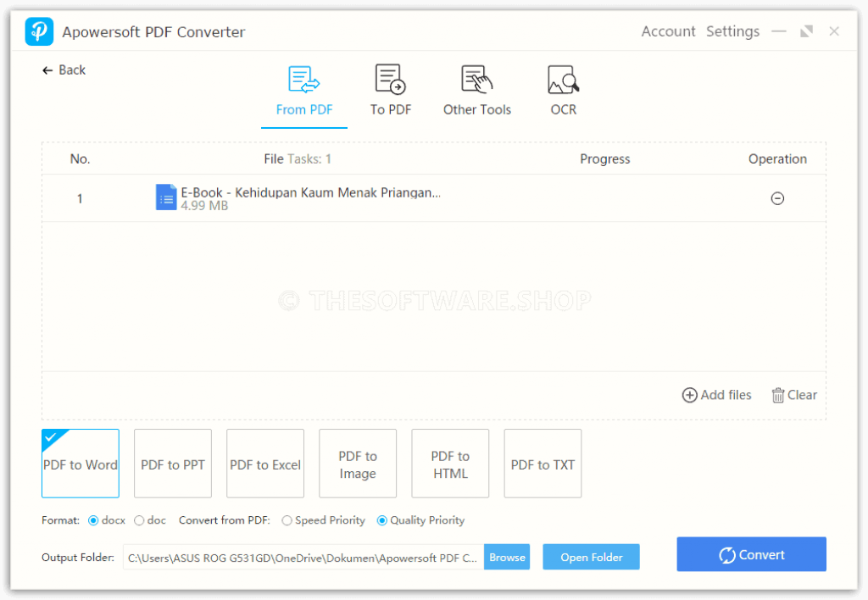Click the Progress column header
This screenshot has height=600, width=868.
click(x=604, y=159)
